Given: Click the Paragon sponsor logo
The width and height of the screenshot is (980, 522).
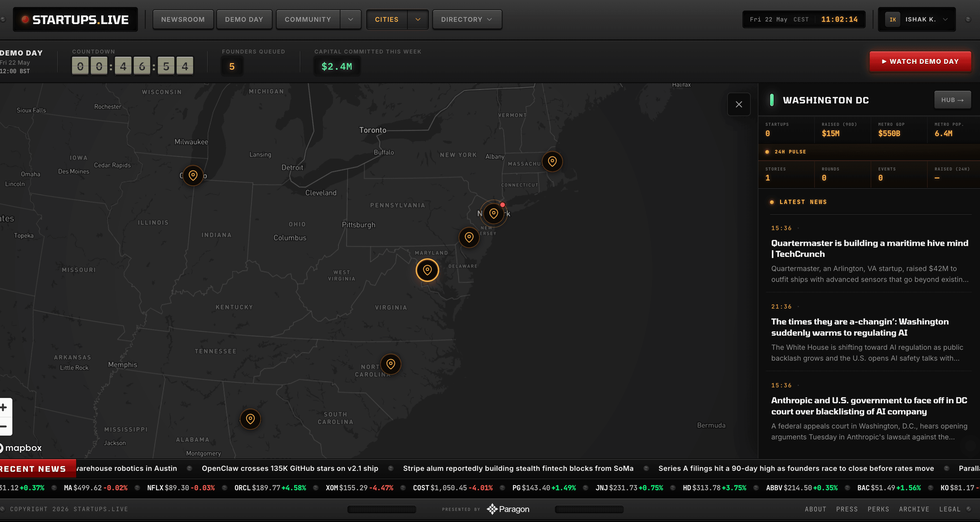Looking at the screenshot, I should pos(508,509).
